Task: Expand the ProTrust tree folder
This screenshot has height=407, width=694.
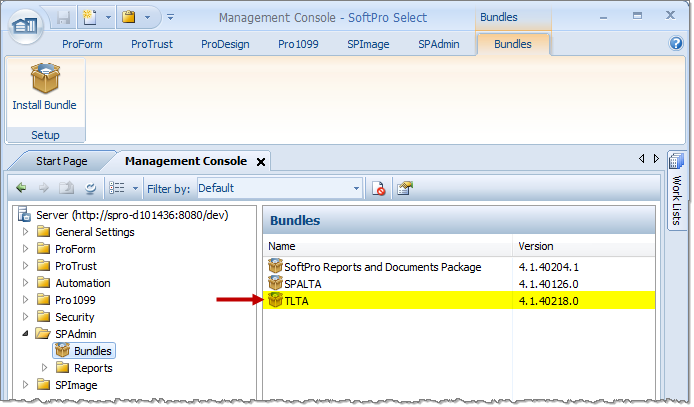Action: click(25, 266)
